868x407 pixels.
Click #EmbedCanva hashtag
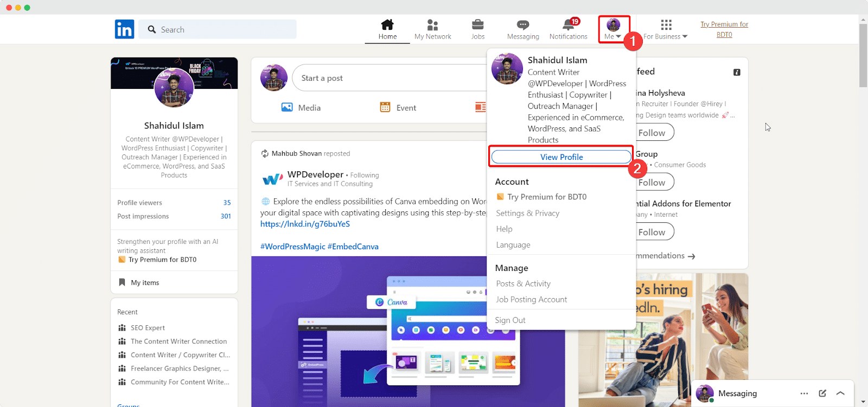click(x=353, y=247)
